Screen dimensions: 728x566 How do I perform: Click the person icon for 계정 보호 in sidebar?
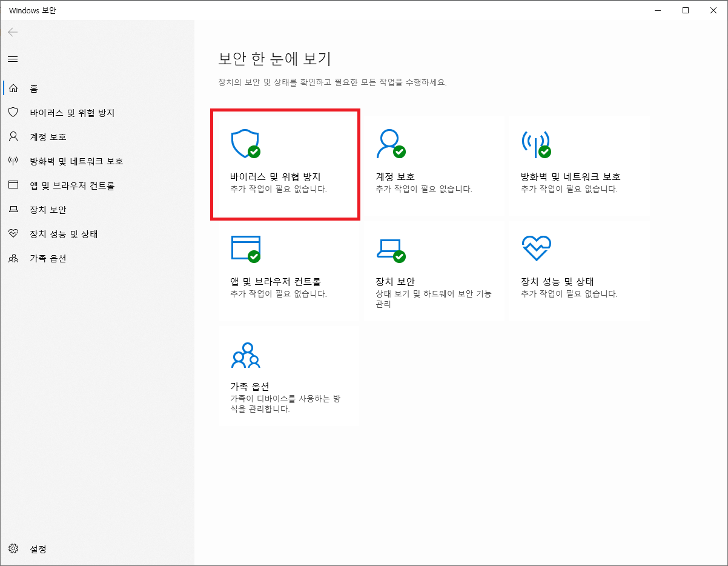point(13,137)
